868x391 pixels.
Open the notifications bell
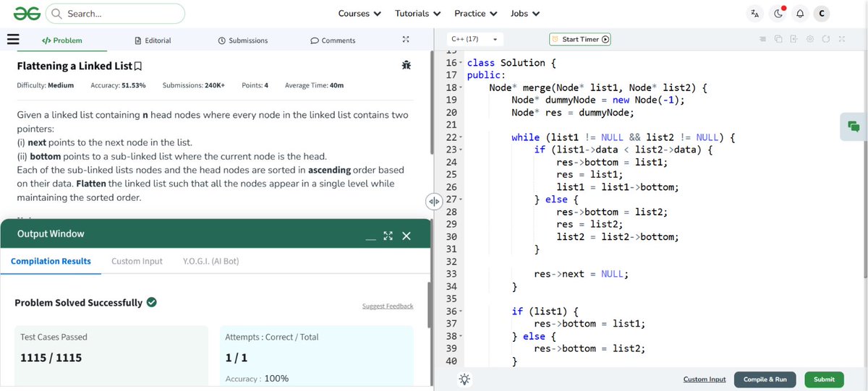800,14
